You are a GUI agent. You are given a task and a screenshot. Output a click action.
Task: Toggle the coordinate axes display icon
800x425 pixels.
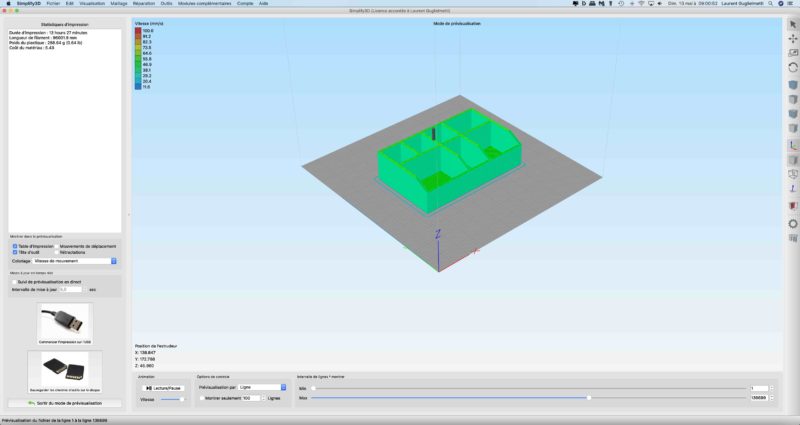point(792,145)
